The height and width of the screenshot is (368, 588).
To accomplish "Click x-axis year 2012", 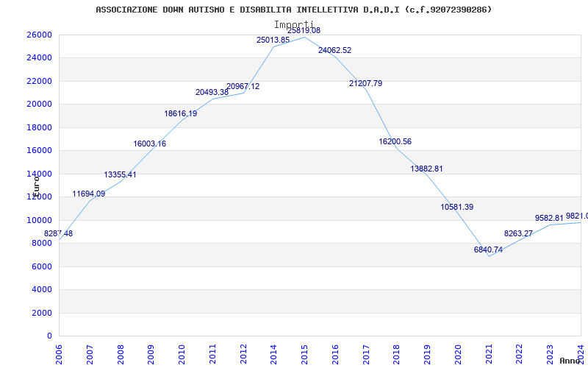I will [x=243, y=355].
